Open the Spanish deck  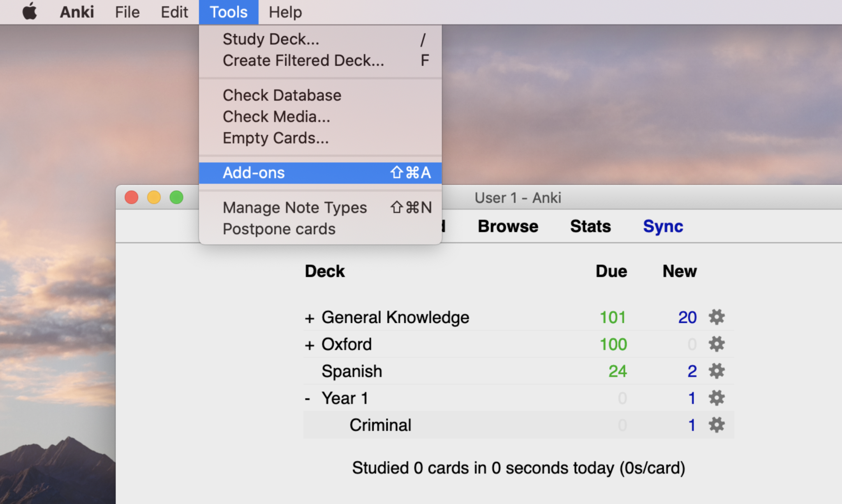tap(352, 371)
